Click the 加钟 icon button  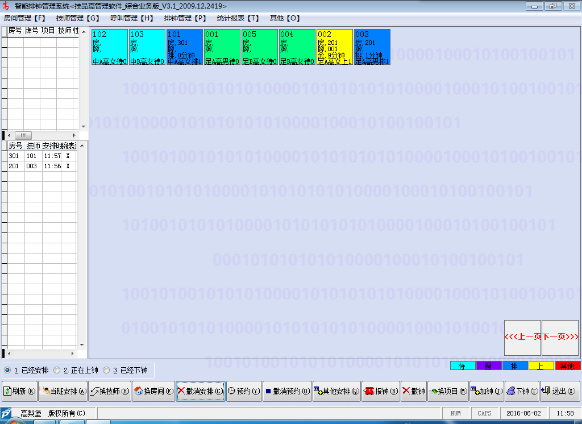(x=487, y=391)
